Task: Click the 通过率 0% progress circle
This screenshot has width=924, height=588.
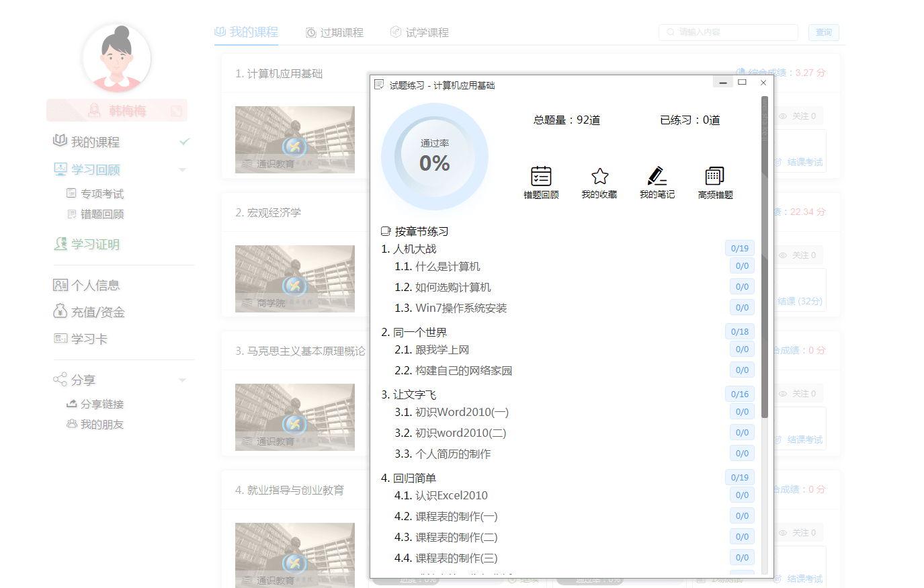Action: click(434, 156)
